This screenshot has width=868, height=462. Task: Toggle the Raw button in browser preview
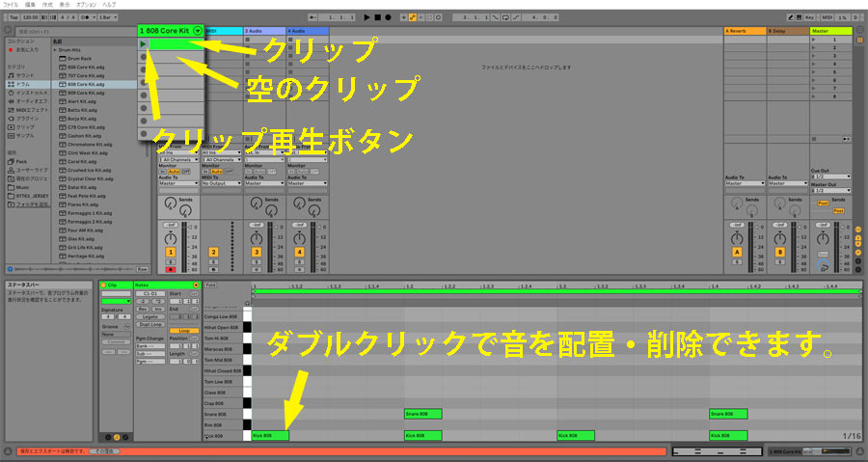143,269
